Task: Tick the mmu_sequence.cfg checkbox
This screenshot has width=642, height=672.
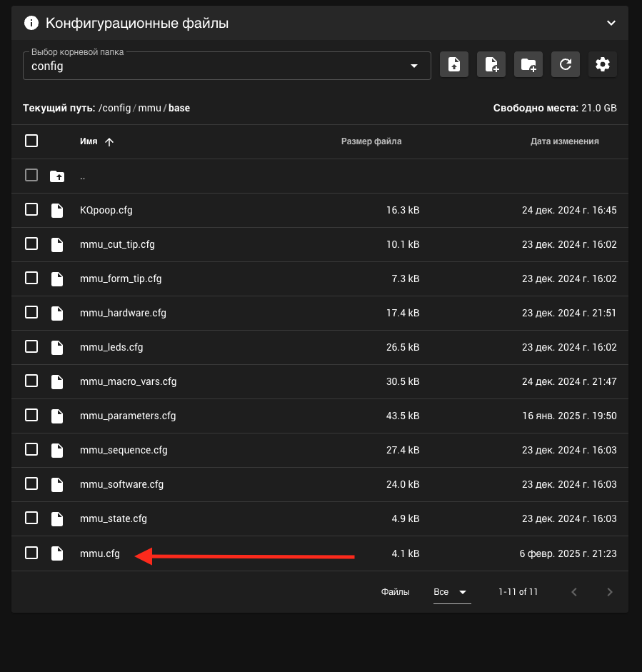Action: point(31,449)
